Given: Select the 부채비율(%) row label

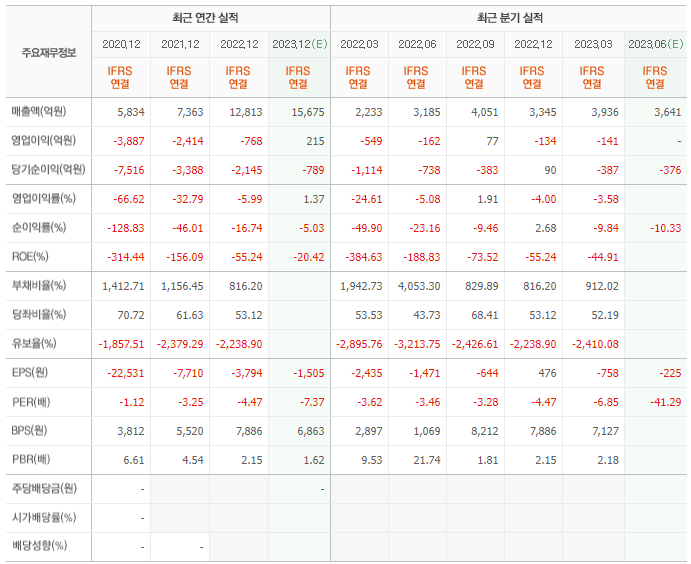Looking at the screenshot, I should coord(39,286).
